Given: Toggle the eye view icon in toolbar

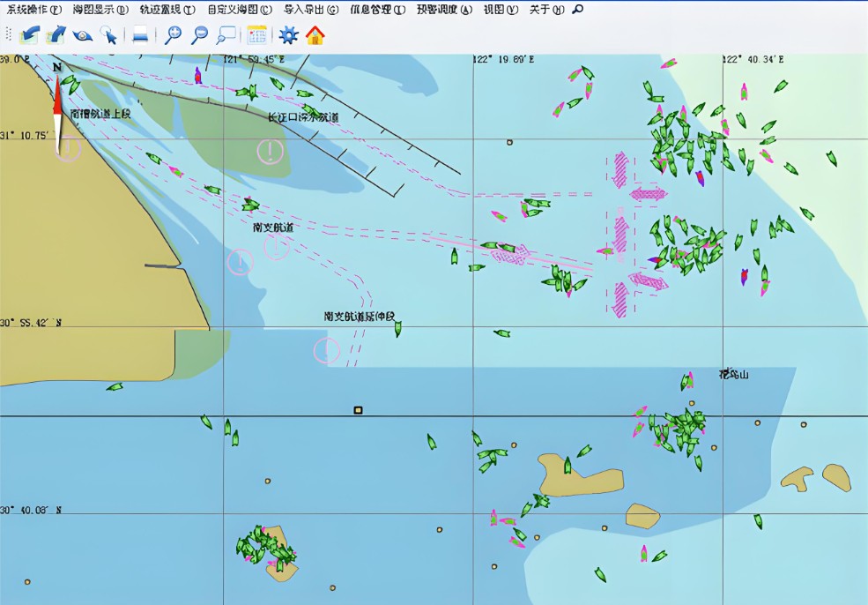Looking at the screenshot, I should [x=83, y=35].
